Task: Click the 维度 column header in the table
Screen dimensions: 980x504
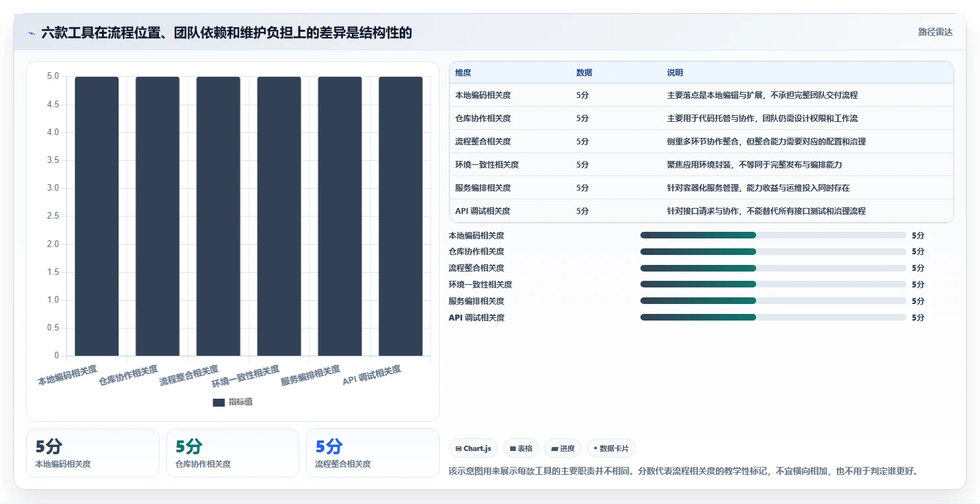Action: (464, 73)
